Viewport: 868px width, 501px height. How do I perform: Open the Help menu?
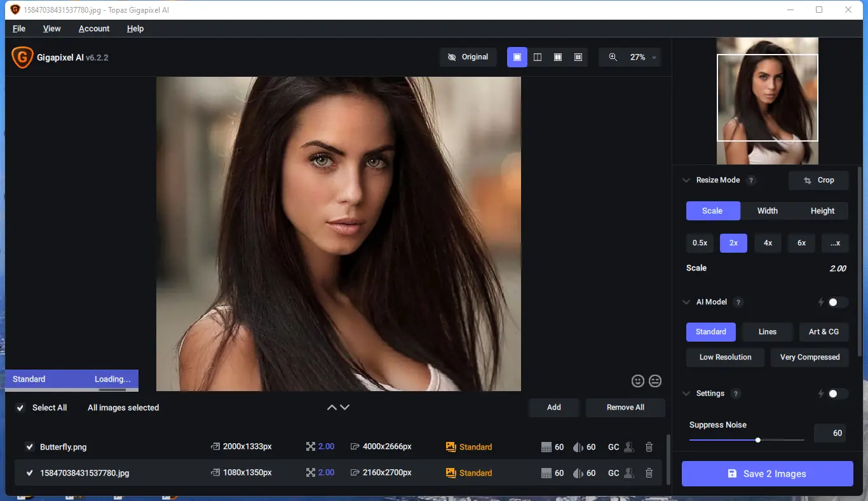(135, 29)
